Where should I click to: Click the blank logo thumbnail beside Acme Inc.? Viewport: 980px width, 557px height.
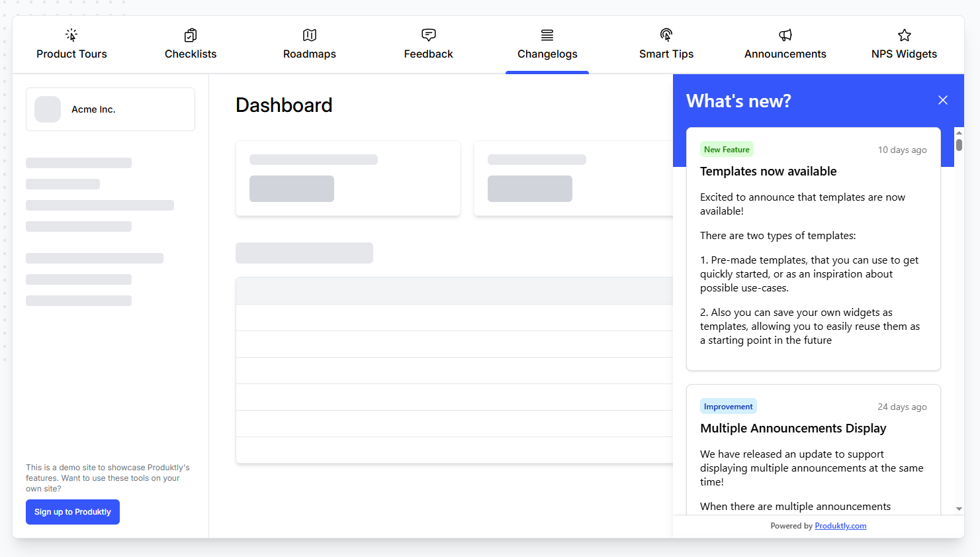pos(47,109)
